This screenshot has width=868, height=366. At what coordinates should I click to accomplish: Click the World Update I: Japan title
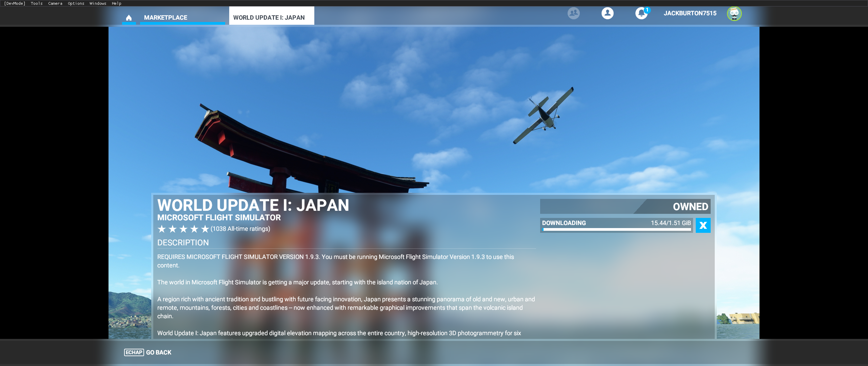[x=253, y=205]
